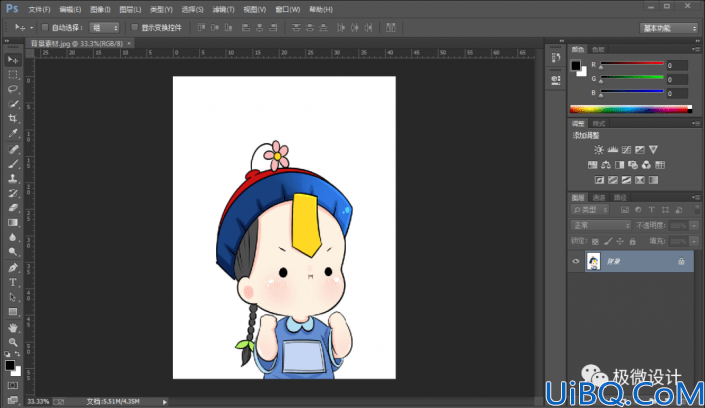Open the Color panel options menu
705x408 pixels.
point(696,49)
